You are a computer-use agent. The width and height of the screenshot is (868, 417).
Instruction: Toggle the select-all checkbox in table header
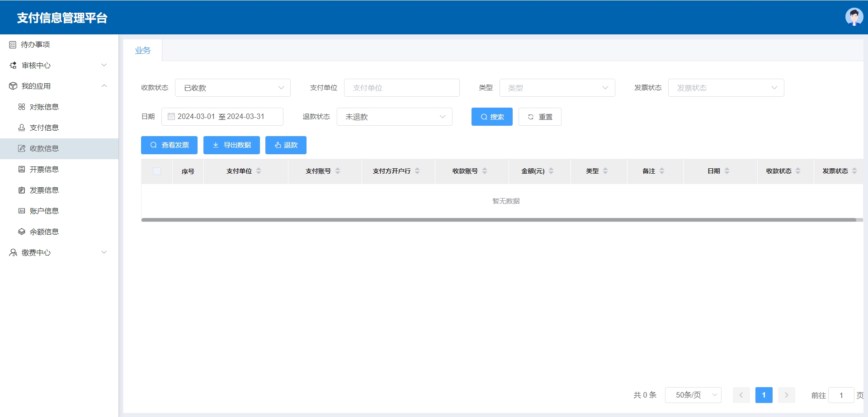pyautogui.click(x=157, y=171)
